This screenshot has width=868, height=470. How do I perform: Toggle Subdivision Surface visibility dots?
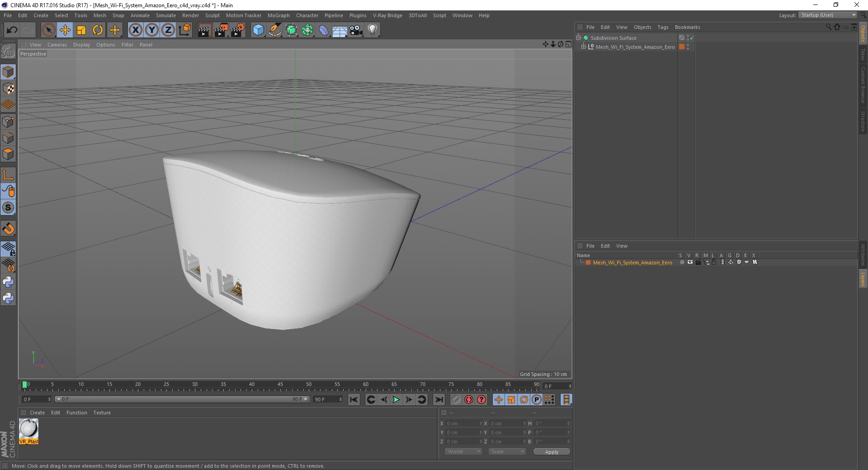pyautogui.click(x=688, y=38)
